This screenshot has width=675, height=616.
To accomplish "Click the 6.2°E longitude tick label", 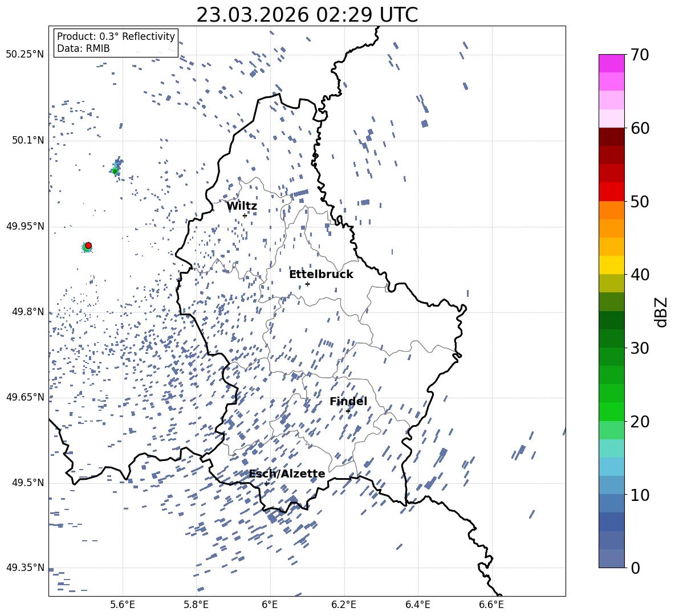I will (x=344, y=604).
